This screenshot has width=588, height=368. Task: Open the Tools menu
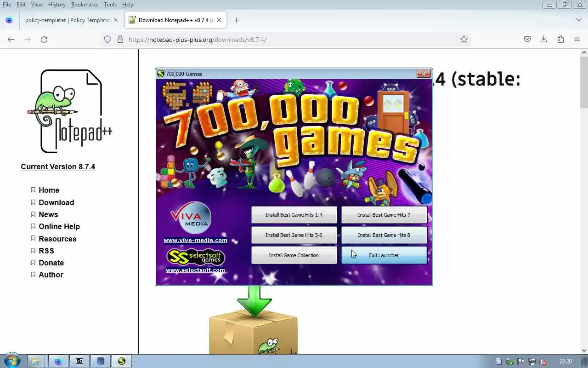tap(110, 5)
